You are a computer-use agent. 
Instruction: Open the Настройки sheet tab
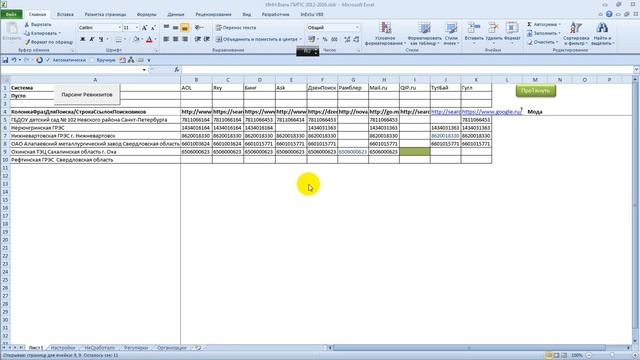(x=63, y=348)
